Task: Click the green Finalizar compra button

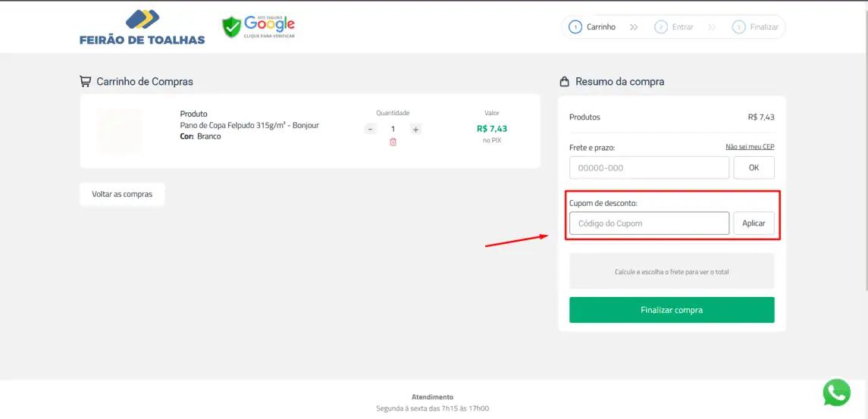Action: (672, 310)
